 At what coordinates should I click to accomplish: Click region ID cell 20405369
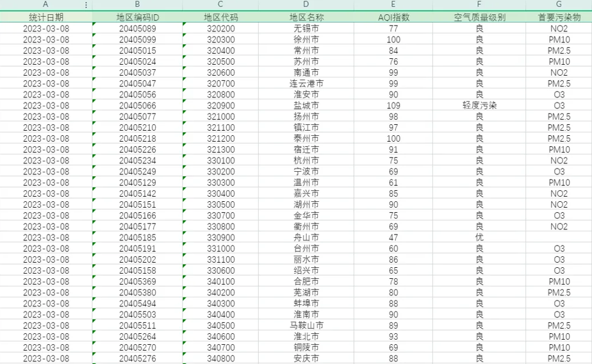pyautogui.click(x=137, y=281)
